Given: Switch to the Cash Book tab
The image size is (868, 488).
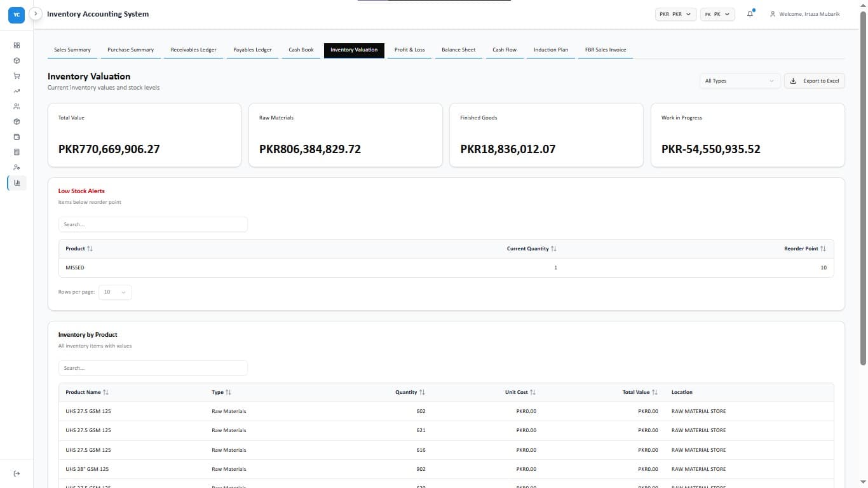Looking at the screenshot, I should (x=301, y=50).
